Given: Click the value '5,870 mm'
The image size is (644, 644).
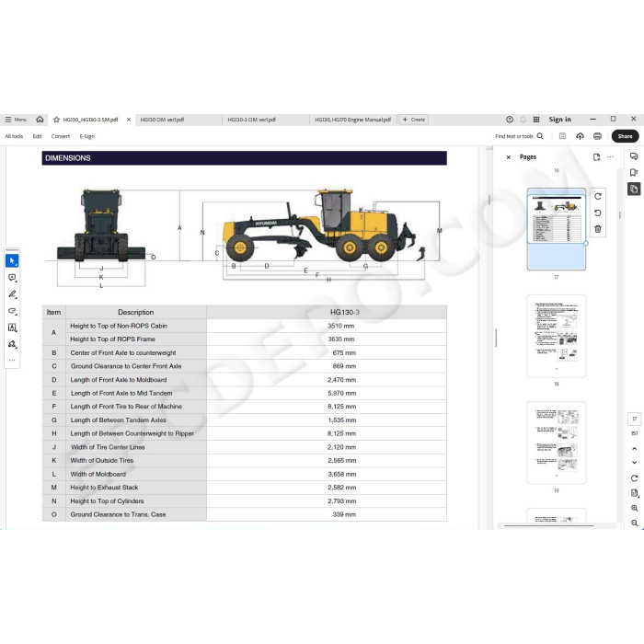Looking at the screenshot, I should 341,393.
